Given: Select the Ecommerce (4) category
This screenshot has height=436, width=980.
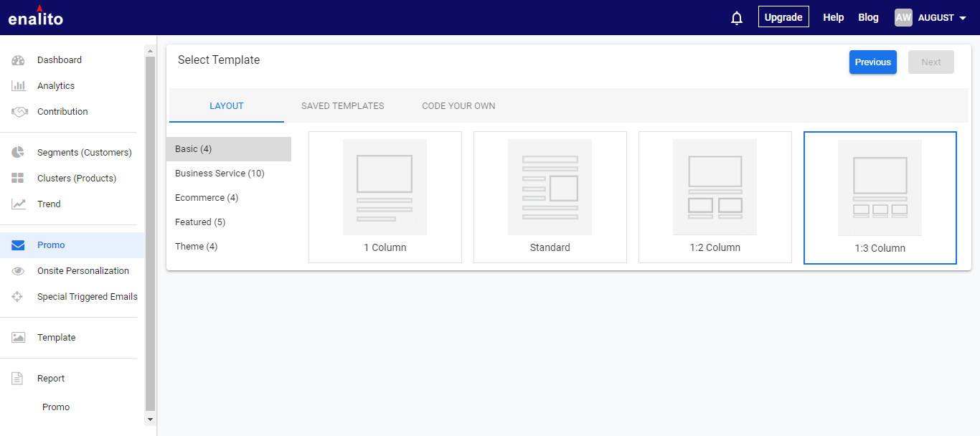Looking at the screenshot, I should (x=229, y=198).
